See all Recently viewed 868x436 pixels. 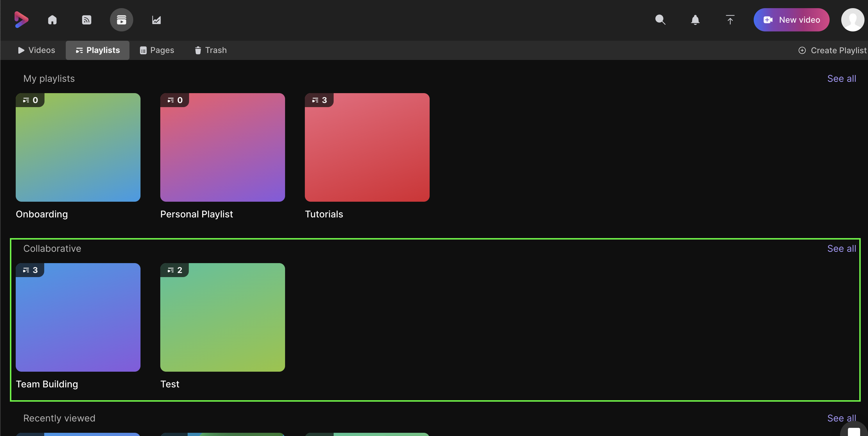click(841, 418)
